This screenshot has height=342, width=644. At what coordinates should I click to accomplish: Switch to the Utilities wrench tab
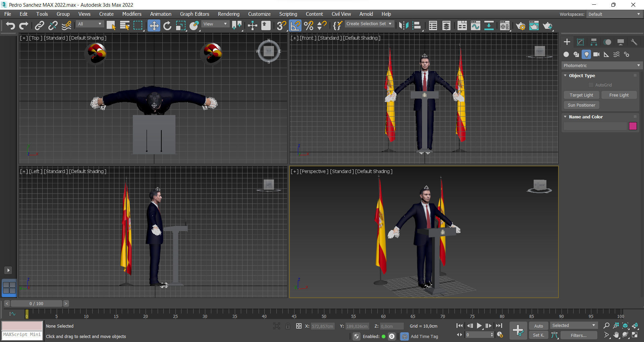pos(634,42)
